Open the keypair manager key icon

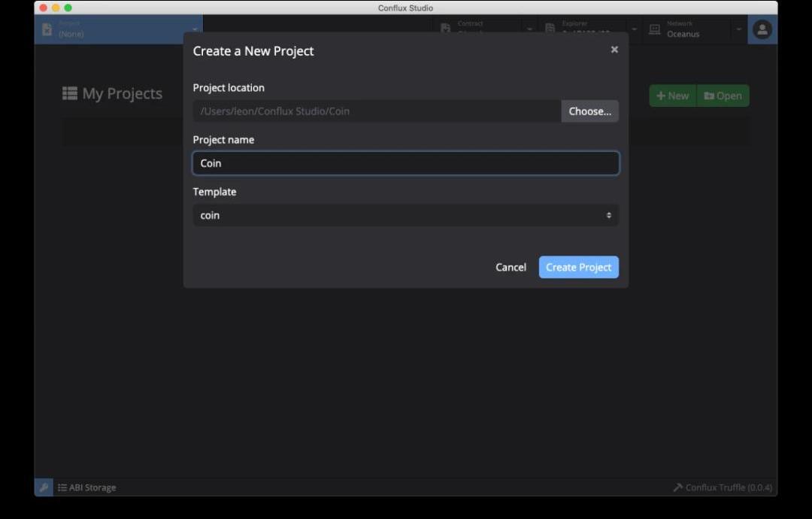tap(44, 487)
